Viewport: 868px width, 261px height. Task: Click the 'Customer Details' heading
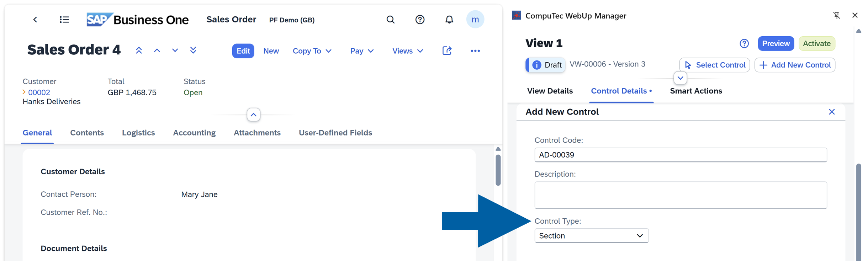(x=73, y=171)
